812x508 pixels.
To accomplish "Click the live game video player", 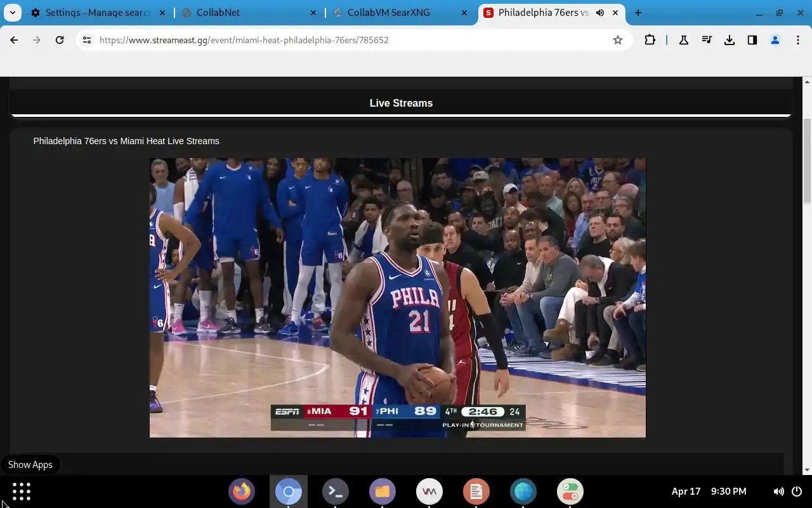I will pyautogui.click(x=398, y=298).
